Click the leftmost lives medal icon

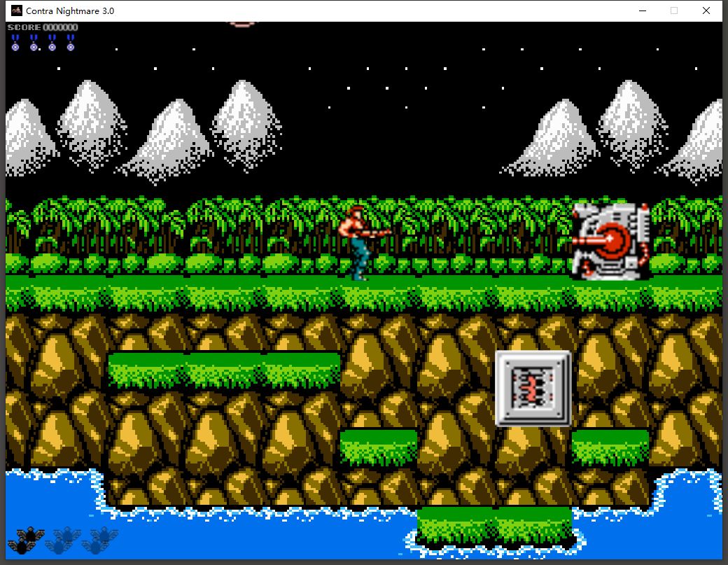coord(15,42)
